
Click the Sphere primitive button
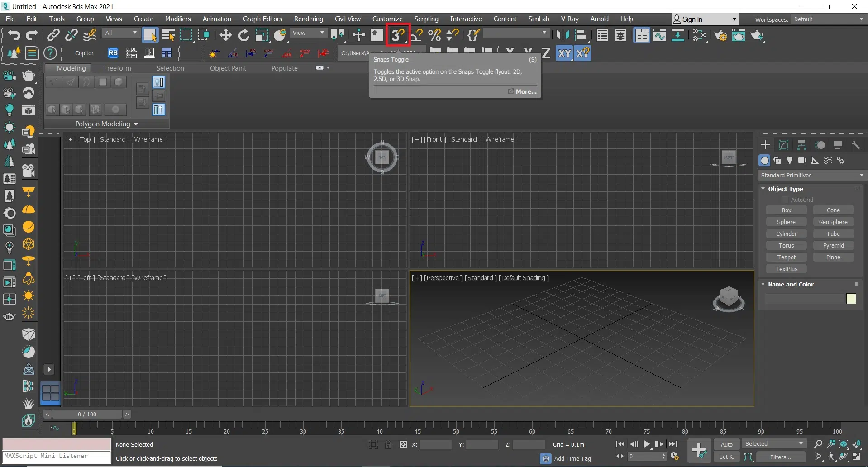786,222
